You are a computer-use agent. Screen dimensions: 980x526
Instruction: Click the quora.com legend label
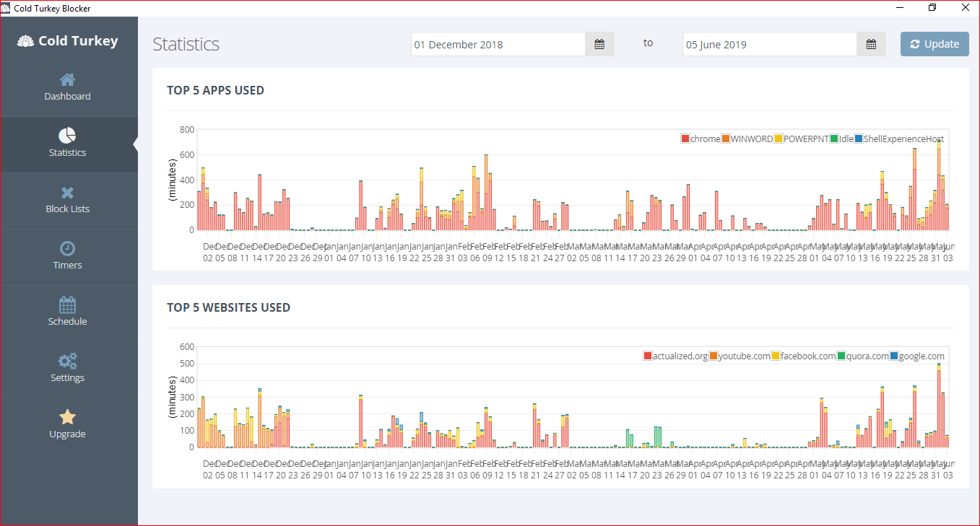tap(867, 356)
